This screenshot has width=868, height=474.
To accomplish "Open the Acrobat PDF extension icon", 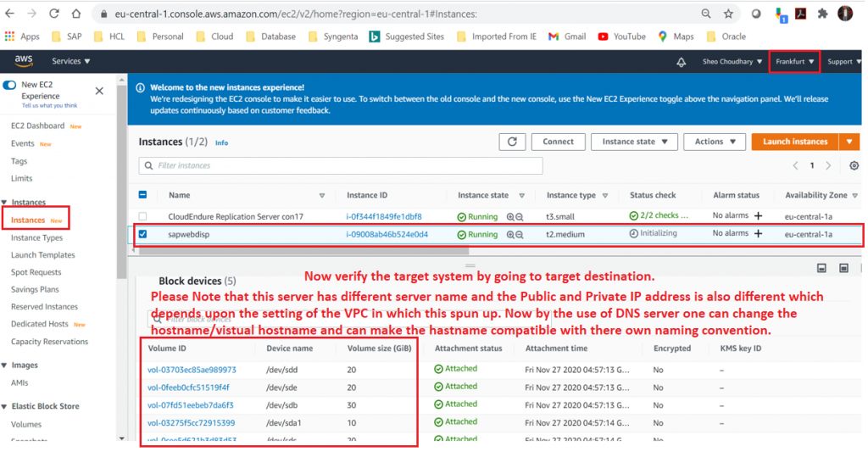I will [x=801, y=14].
